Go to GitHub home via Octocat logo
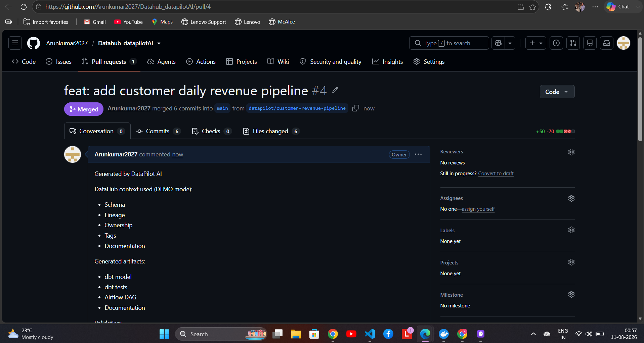The width and height of the screenshot is (644, 343). click(34, 43)
